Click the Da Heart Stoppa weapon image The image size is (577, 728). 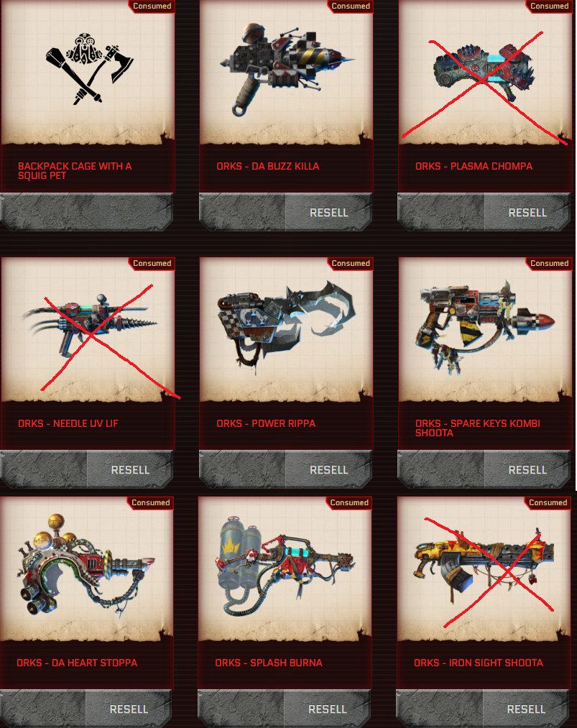click(x=86, y=565)
